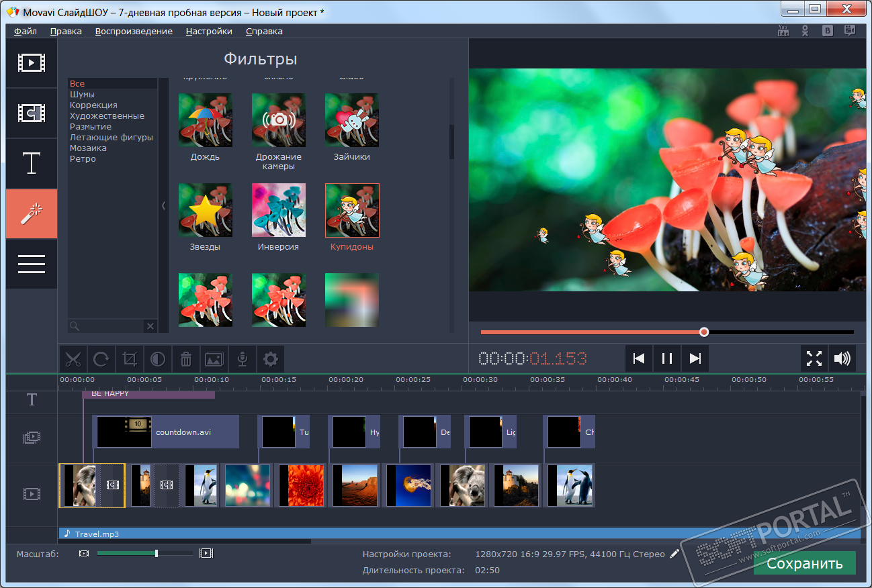This screenshot has height=588, width=872.
Task: Adjust the Масштаб timeline zoom slider
Action: pos(144,554)
